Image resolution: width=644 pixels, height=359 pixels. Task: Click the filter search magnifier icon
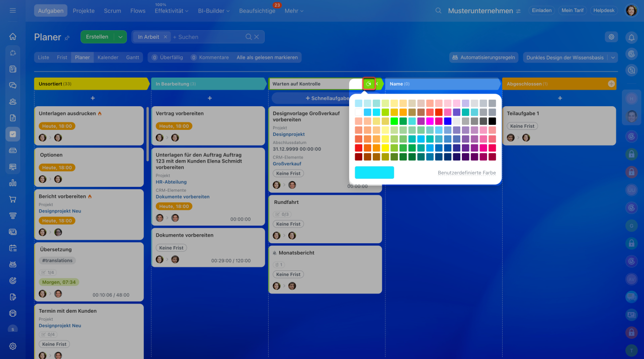249,37
